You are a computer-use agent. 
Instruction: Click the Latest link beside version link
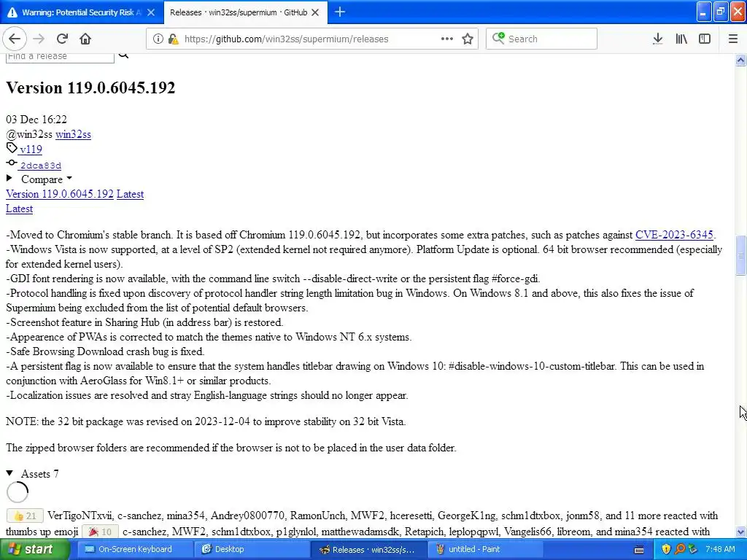point(130,194)
